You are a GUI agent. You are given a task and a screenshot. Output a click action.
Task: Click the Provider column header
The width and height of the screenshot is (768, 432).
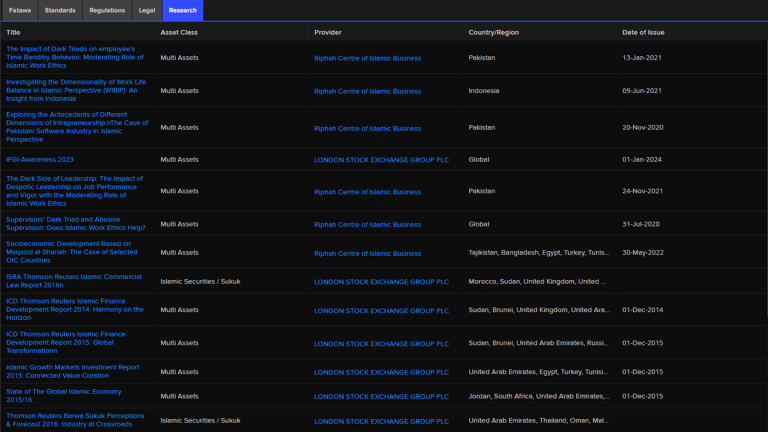pos(328,32)
